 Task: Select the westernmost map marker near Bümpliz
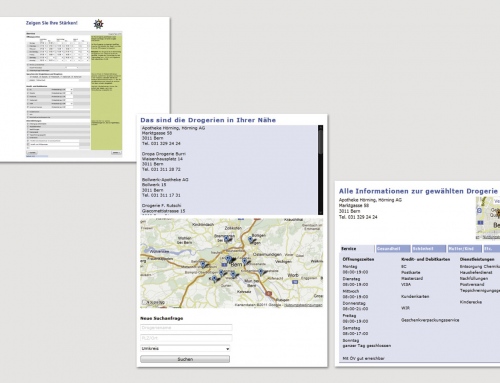[x=203, y=265]
